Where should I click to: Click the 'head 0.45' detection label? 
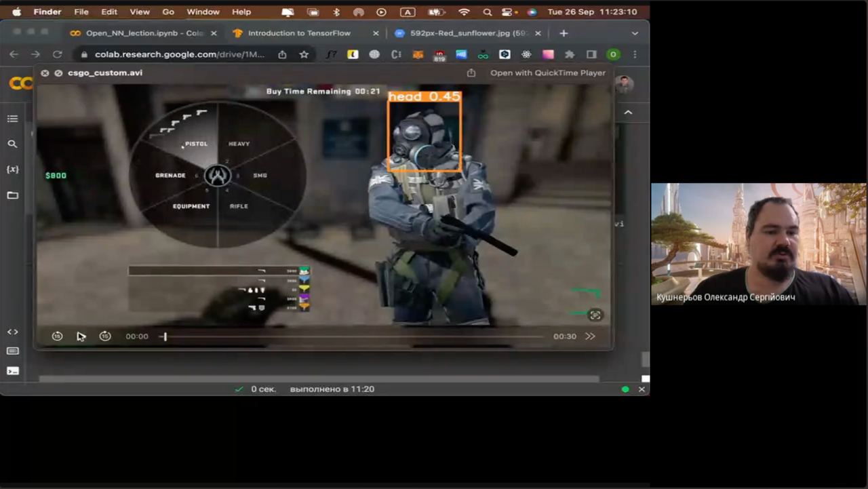tap(425, 96)
